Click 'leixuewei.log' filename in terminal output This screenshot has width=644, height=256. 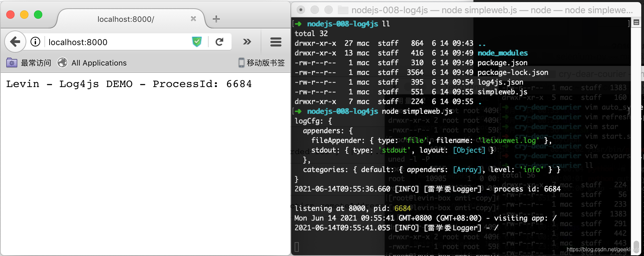click(x=509, y=140)
